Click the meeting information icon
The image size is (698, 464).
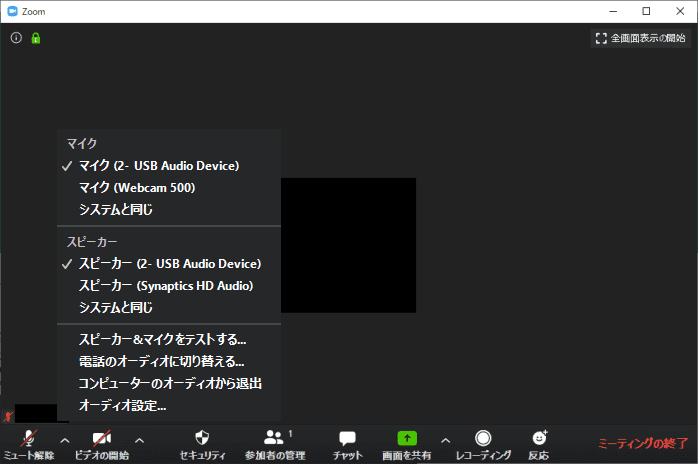16,38
